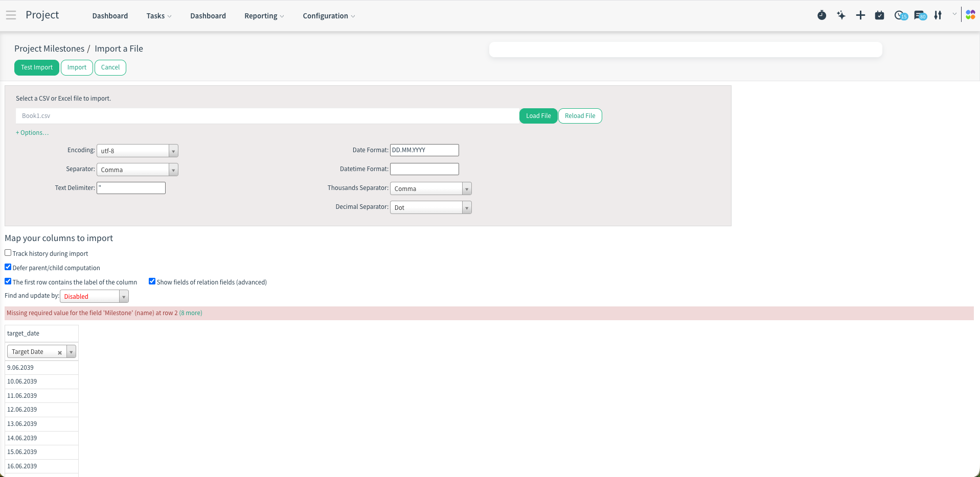Enable Track history during import
This screenshot has width=980, height=477.
[8, 253]
